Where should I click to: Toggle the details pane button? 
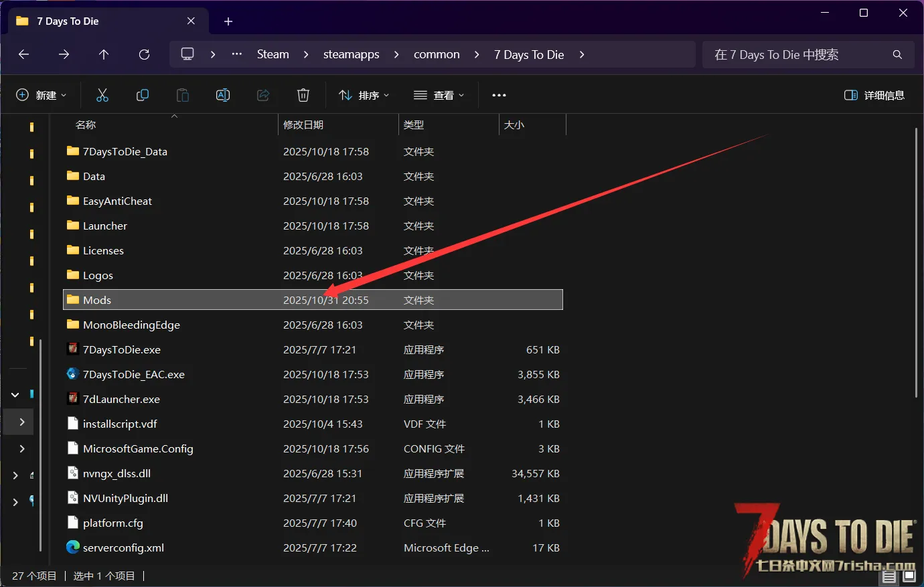[x=874, y=95]
